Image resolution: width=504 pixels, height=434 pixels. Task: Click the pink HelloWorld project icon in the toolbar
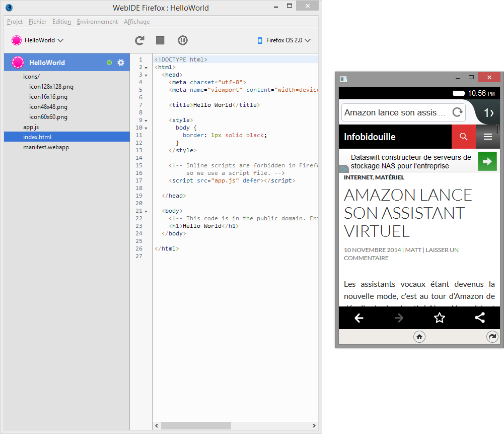click(x=17, y=40)
